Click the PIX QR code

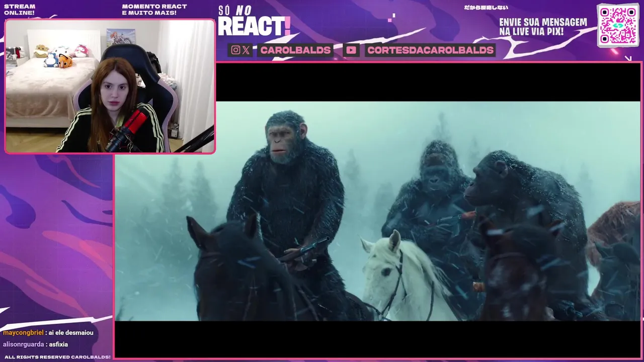point(618,25)
